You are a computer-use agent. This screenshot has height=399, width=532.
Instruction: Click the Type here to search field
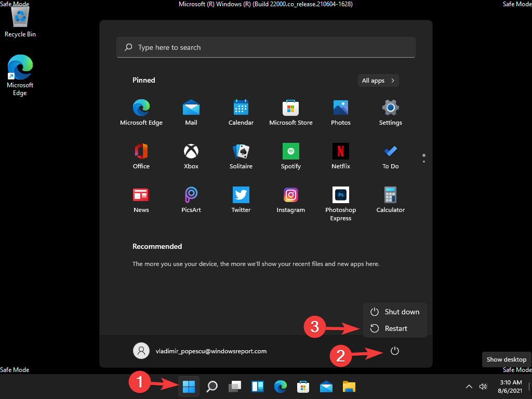click(266, 47)
